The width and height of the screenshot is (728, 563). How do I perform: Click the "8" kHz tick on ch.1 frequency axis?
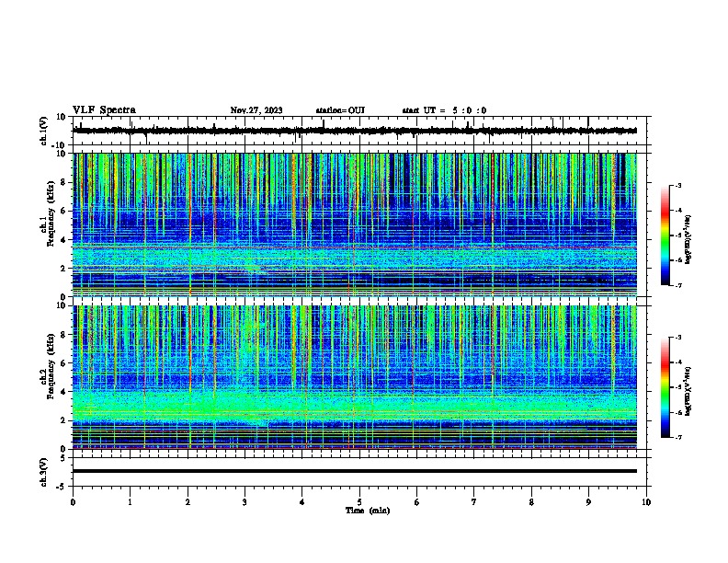pos(64,182)
